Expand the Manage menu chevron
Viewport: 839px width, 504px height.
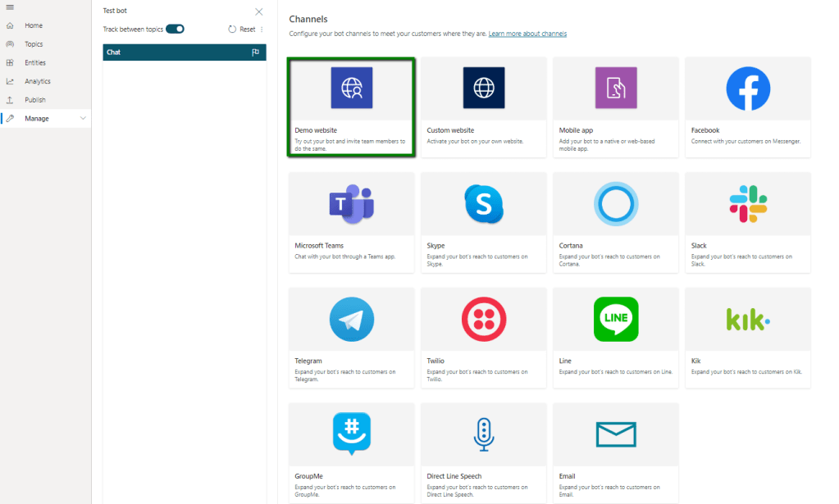coord(83,119)
